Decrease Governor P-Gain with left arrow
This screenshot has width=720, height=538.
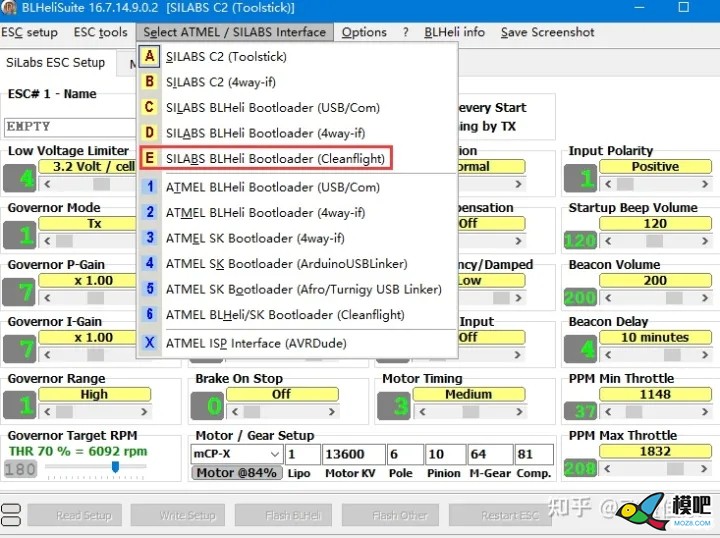tap(47, 298)
